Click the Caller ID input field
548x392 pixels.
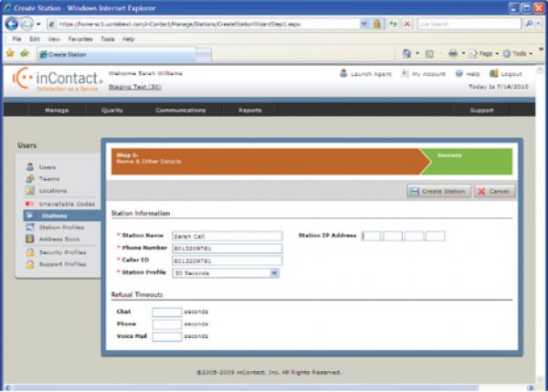coord(227,260)
